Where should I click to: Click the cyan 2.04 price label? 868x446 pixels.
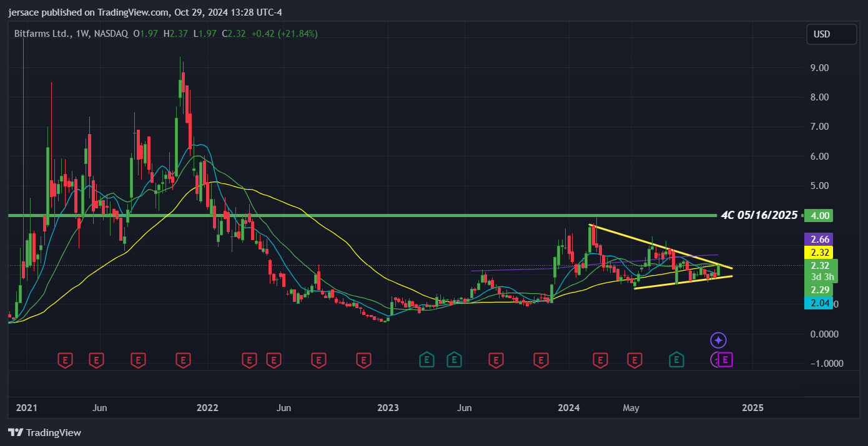tap(820, 304)
